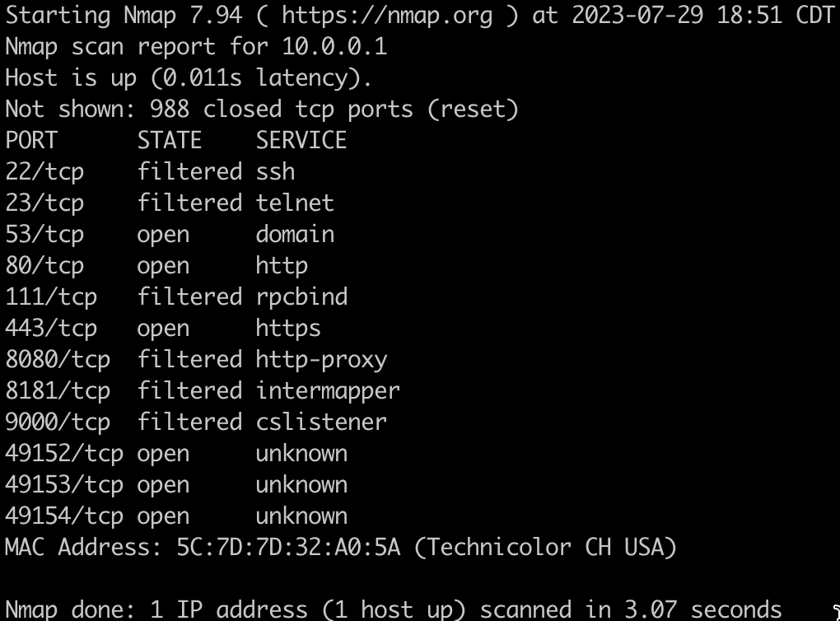Click the telnet service name
840x621 pixels.
[x=295, y=203]
